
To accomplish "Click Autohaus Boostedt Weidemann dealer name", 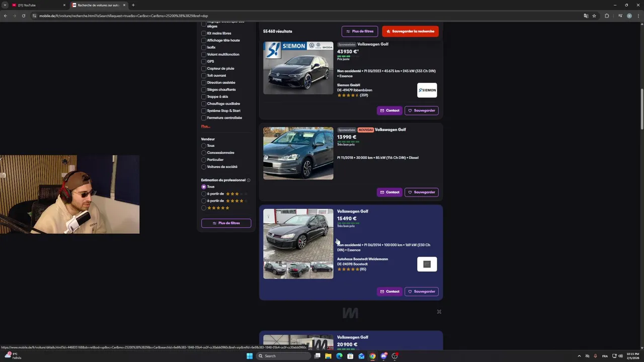I will [x=363, y=259].
